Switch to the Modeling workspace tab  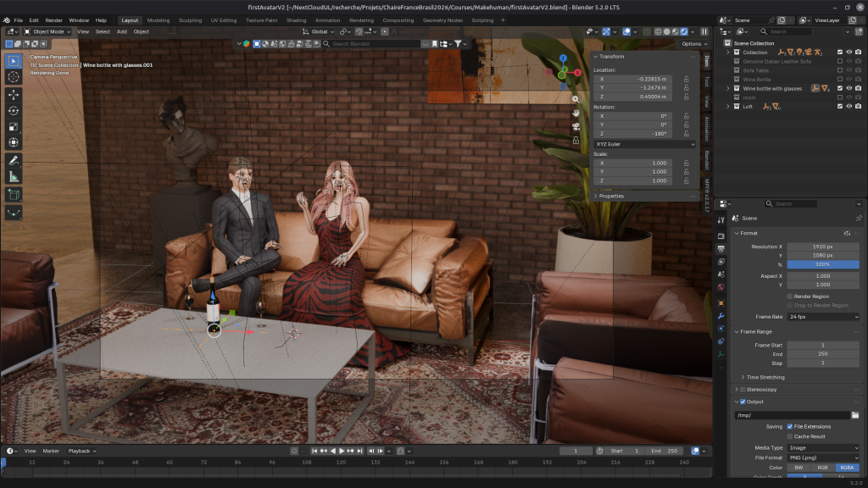pyautogui.click(x=159, y=20)
